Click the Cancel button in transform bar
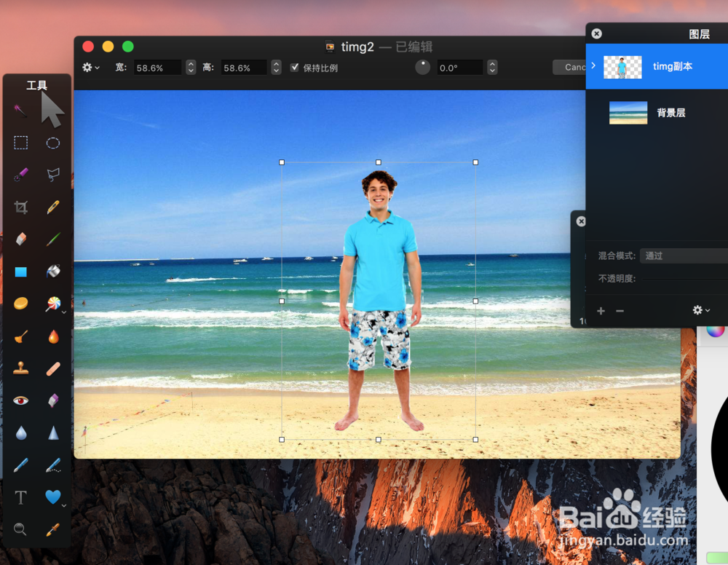The height and width of the screenshot is (565, 728). pyautogui.click(x=570, y=67)
